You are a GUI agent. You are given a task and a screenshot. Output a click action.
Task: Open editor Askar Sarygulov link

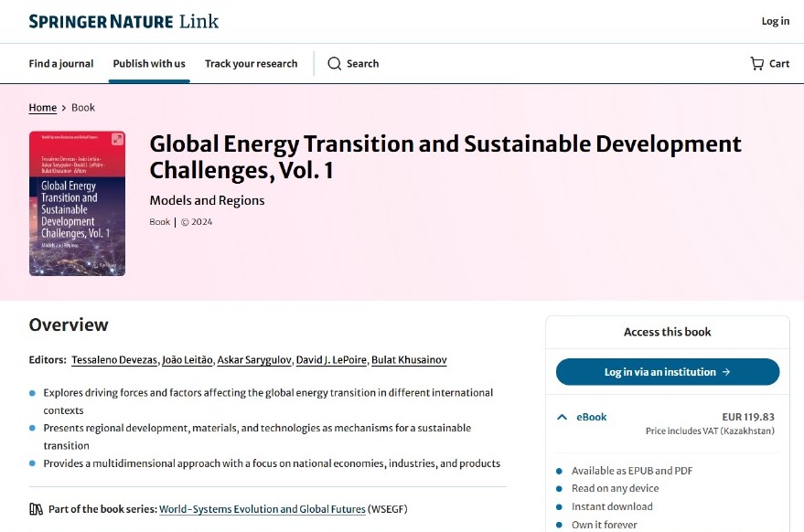(x=253, y=360)
